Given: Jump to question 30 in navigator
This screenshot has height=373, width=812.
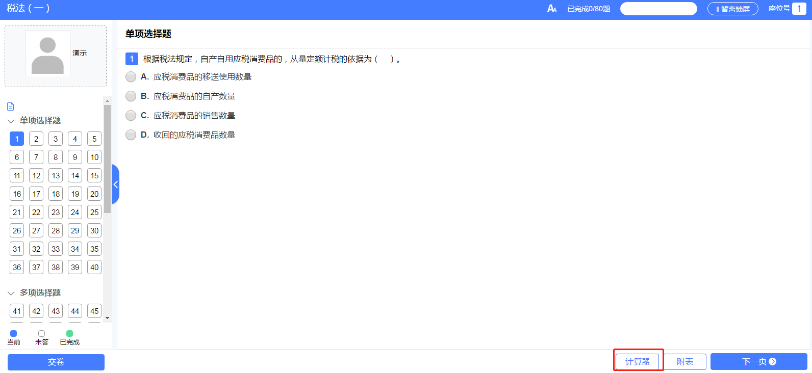Looking at the screenshot, I should tap(94, 231).
